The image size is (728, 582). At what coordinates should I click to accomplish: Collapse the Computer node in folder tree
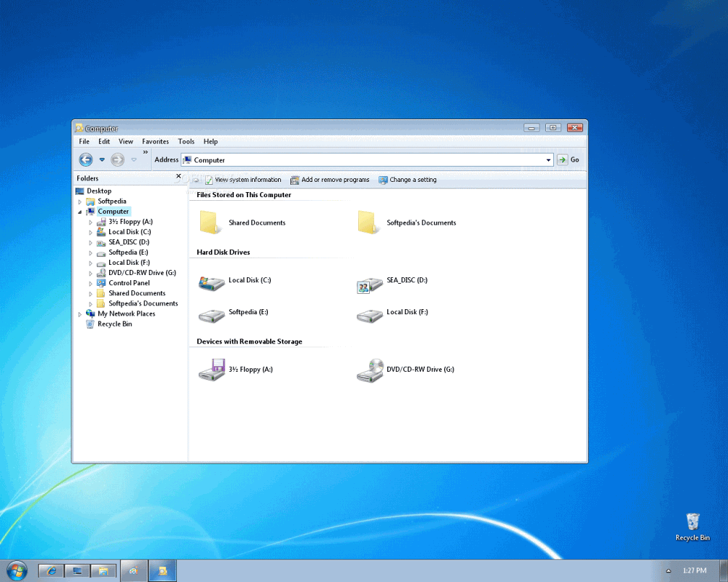click(80, 212)
